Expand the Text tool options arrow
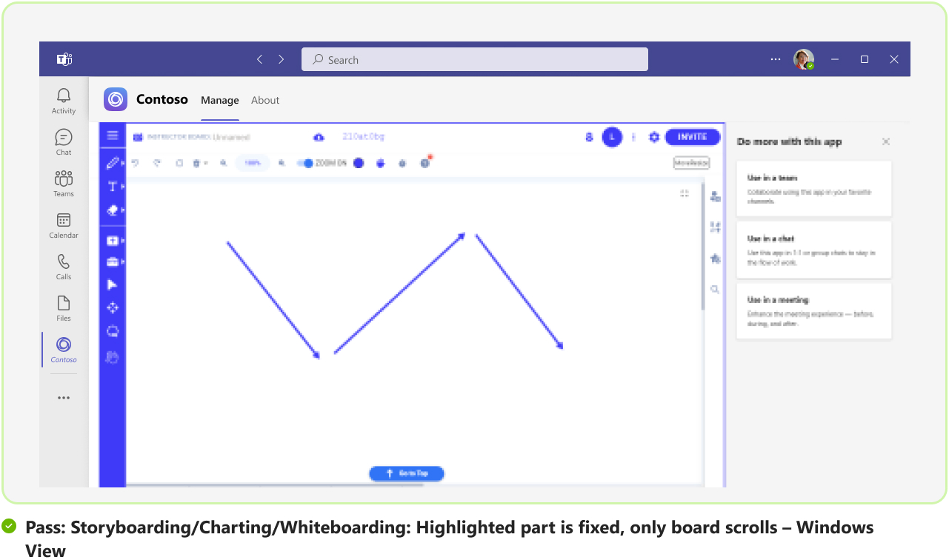 coord(122,187)
